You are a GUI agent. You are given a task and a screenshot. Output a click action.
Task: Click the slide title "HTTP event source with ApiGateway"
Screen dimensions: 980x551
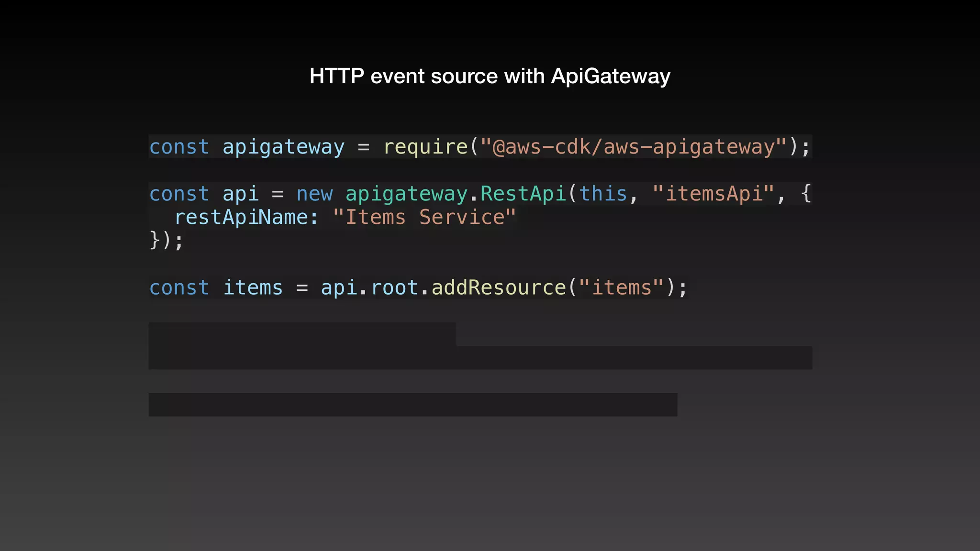tap(490, 76)
